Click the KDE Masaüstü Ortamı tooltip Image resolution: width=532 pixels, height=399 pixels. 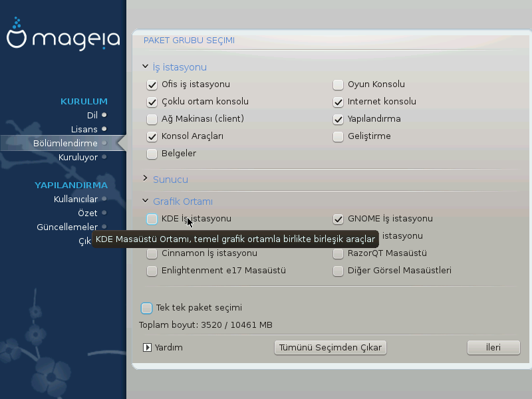235,239
